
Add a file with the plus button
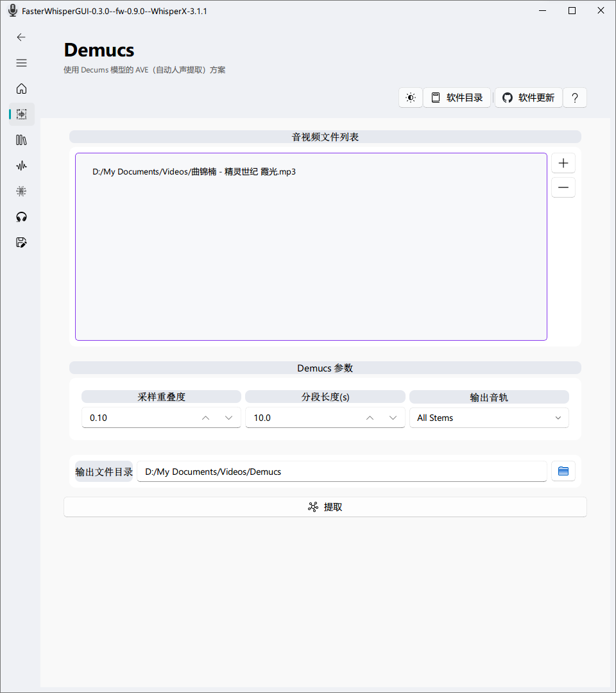(x=563, y=163)
